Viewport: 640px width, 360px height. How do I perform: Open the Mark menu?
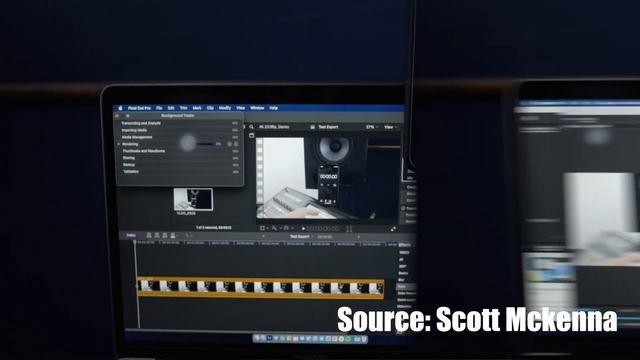click(197, 108)
